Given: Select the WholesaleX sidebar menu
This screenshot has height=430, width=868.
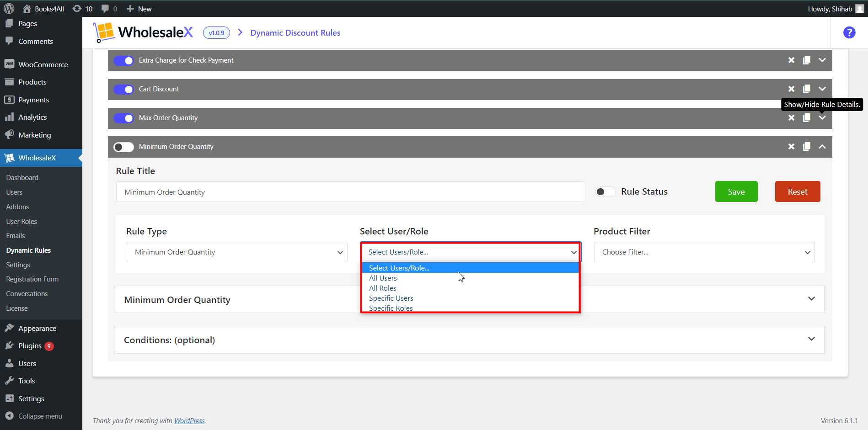Looking at the screenshot, I should (x=41, y=158).
